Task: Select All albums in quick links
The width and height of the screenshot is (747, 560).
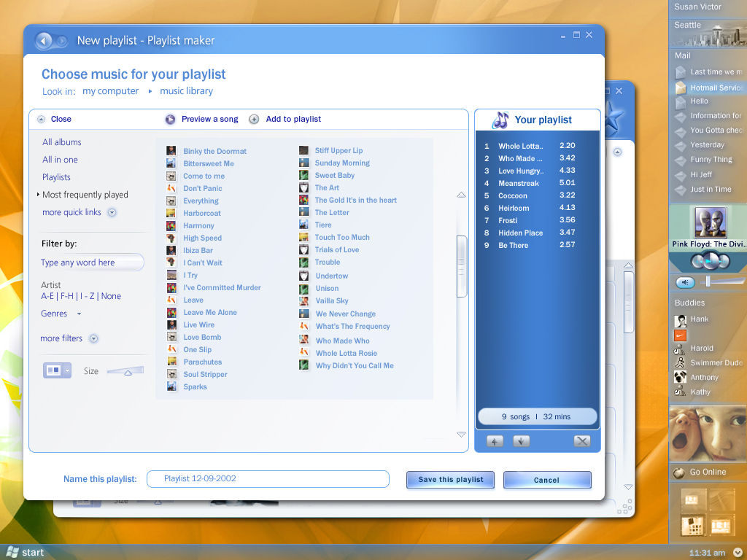Action: pos(62,142)
